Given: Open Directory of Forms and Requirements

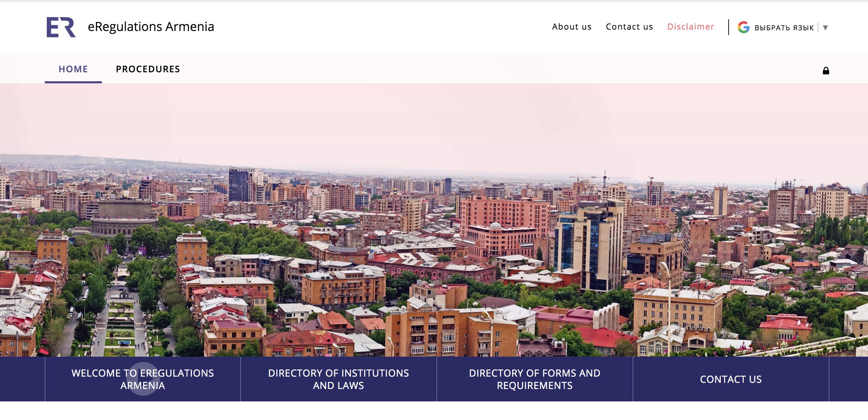Looking at the screenshot, I should pos(534,379).
